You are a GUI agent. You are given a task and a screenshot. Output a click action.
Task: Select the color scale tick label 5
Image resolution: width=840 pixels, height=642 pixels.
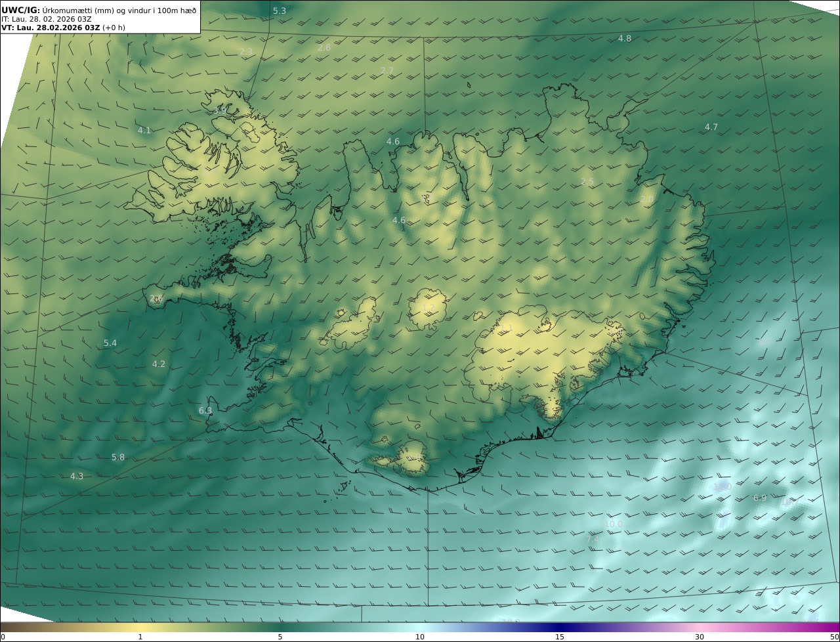[280, 637]
